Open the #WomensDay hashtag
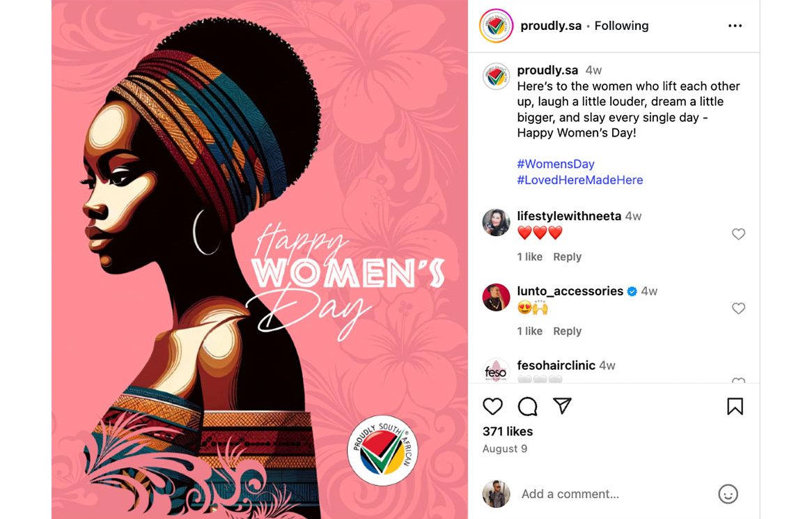Viewport: 812px width, 519px height. [x=556, y=164]
